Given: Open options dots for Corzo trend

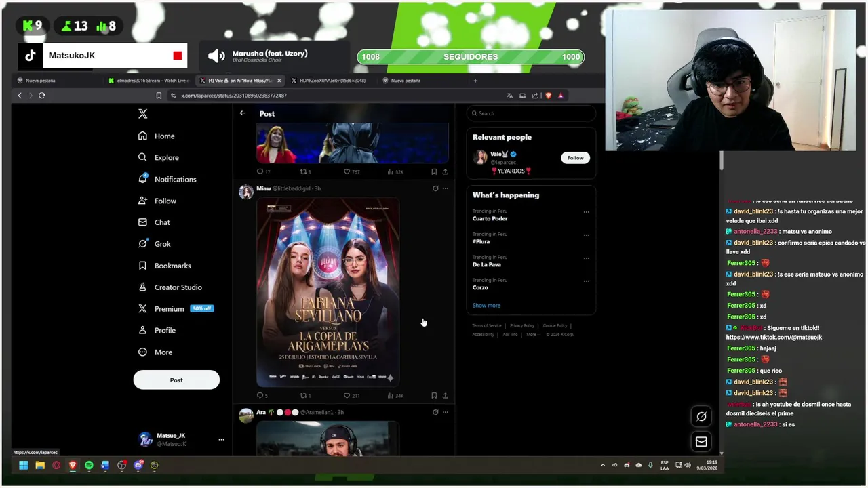Looking at the screenshot, I should 587,281.
